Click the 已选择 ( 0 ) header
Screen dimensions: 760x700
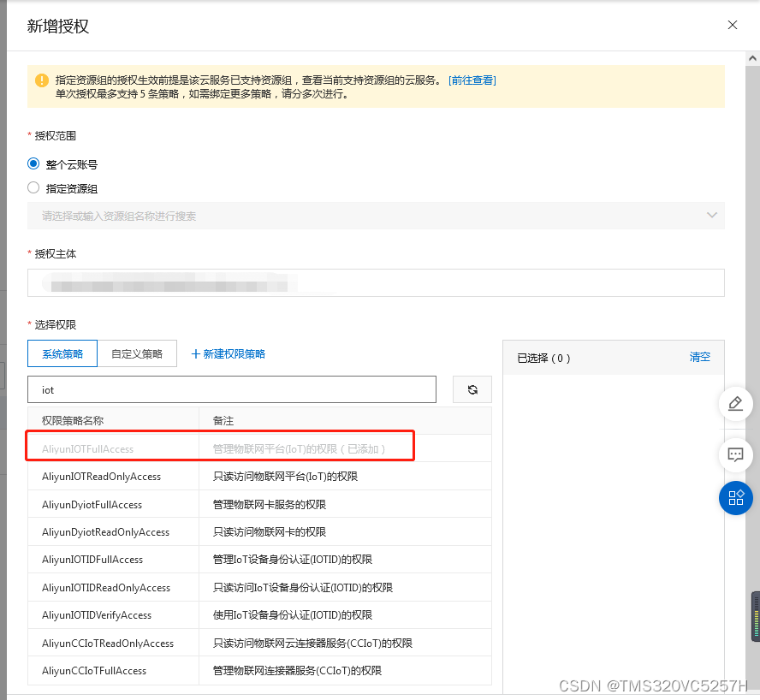pyautogui.click(x=543, y=359)
